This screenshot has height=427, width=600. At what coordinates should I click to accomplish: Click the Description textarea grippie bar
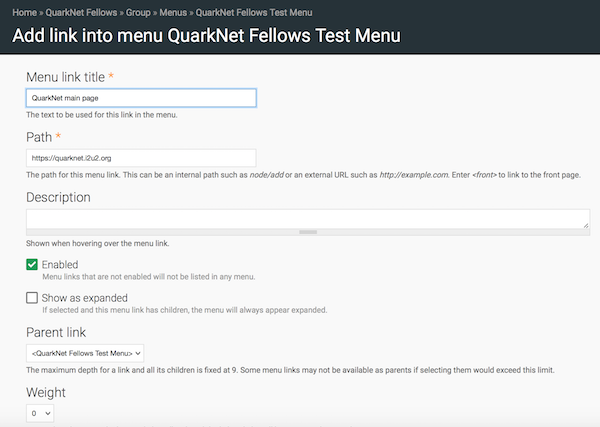click(308, 232)
